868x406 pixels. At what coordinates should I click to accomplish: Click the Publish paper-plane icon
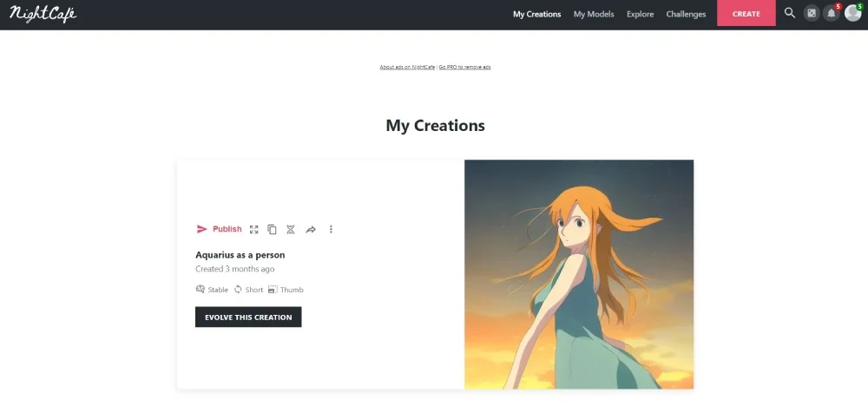pyautogui.click(x=202, y=229)
